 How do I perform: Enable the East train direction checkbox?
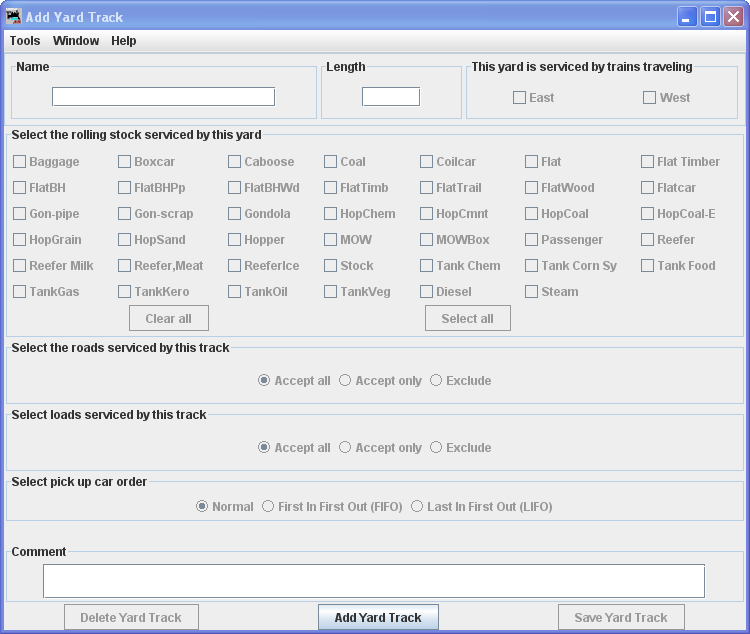pos(520,98)
